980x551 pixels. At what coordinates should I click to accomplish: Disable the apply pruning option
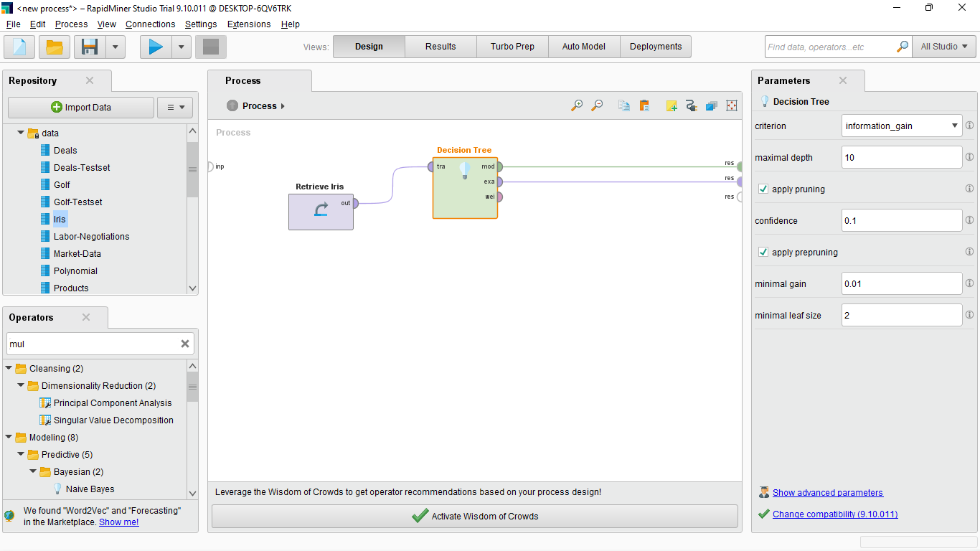(763, 189)
